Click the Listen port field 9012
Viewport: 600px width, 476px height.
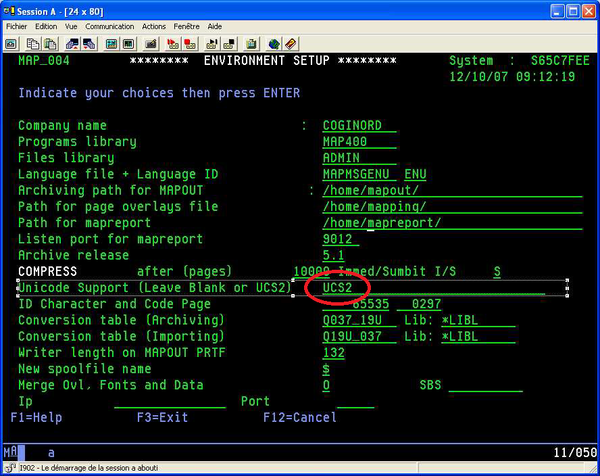click(341, 239)
